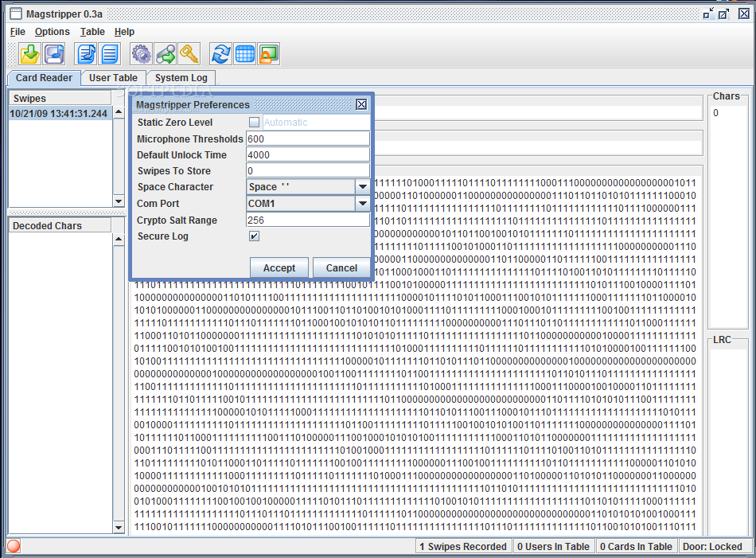Close the Magstripper Preferences dialog
756x558 pixels.
(x=361, y=104)
